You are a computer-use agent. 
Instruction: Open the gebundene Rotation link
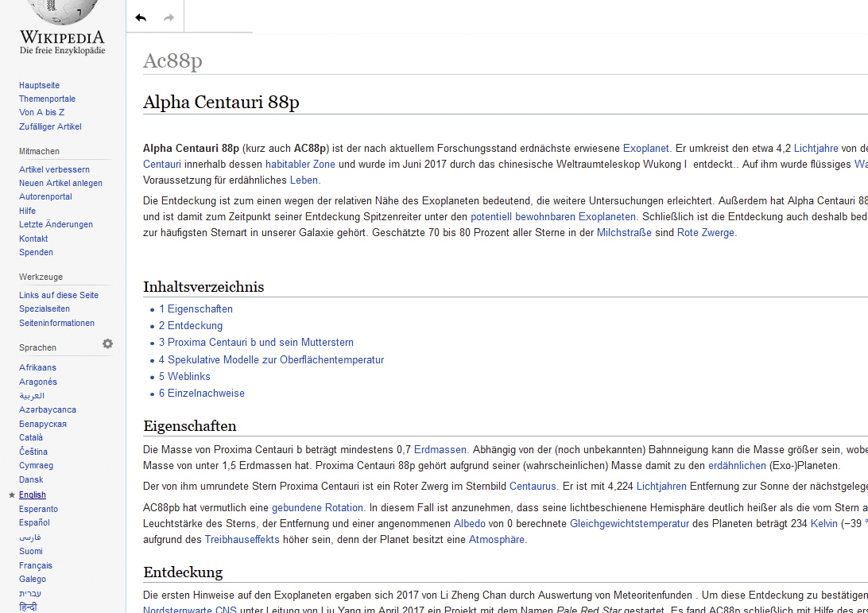pyautogui.click(x=317, y=508)
